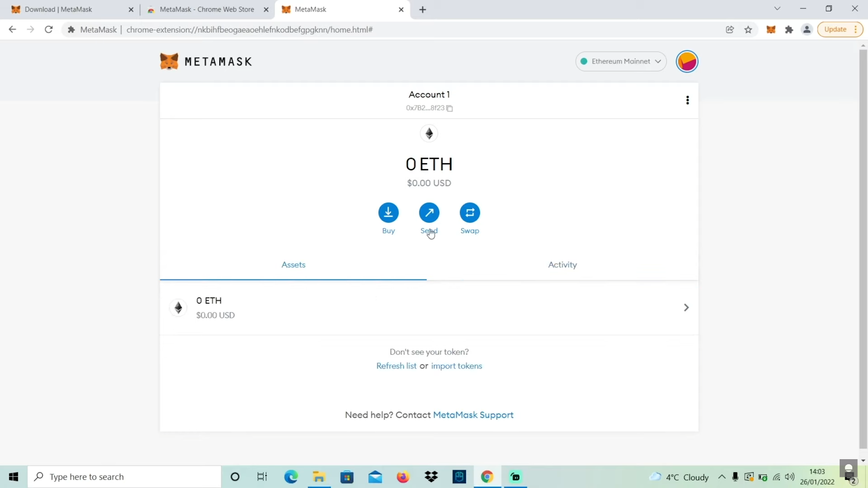This screenshot has width=868, height=488.
Task: Click the $0.00 USD balance under 0 ETH heading
Action: [429, 183]
